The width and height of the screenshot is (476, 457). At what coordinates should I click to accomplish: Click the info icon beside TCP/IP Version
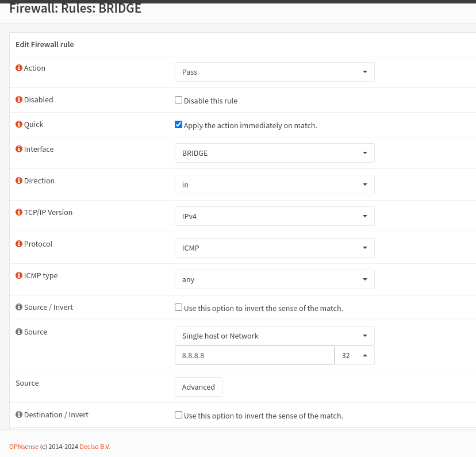(19, 212)
